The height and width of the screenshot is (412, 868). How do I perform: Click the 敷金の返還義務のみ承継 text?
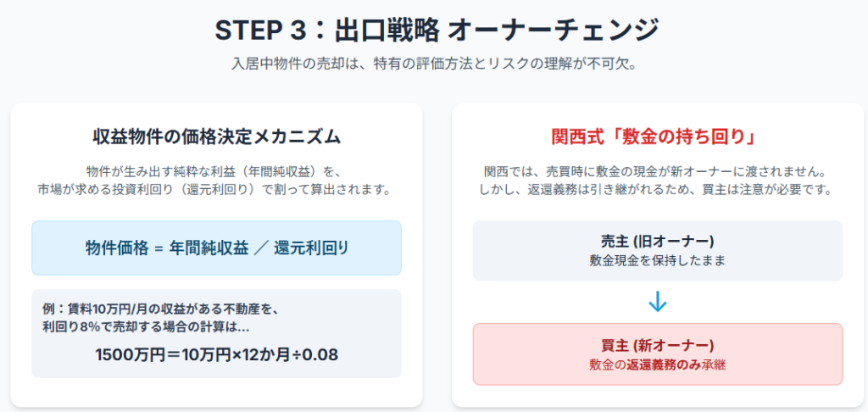point(657,365)
